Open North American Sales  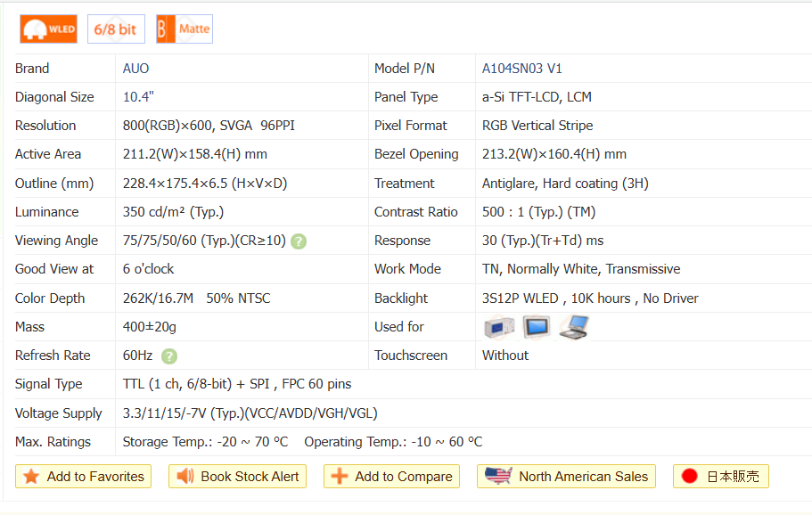coord(566,477)
